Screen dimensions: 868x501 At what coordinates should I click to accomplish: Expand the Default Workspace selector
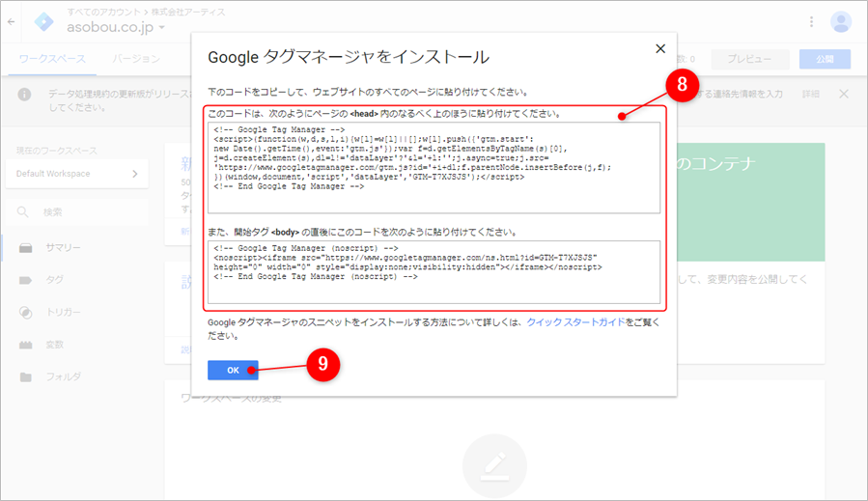(x=77, y=174)
